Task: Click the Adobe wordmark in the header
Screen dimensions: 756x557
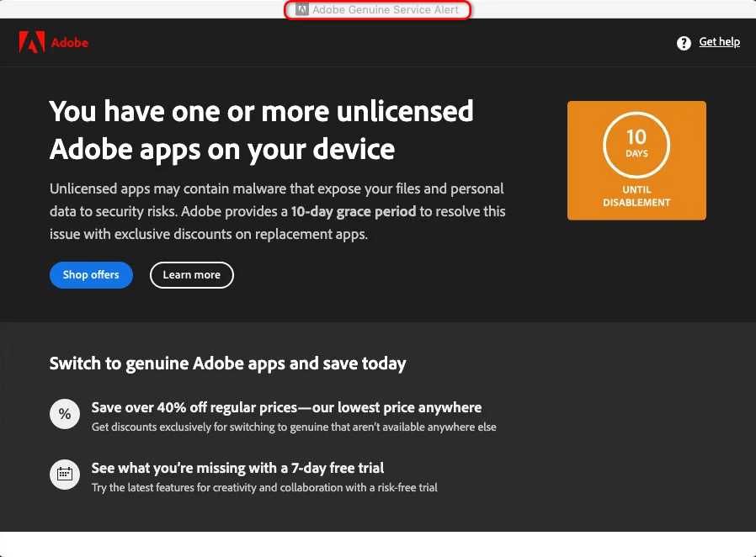Action: [x=70, y=43]
